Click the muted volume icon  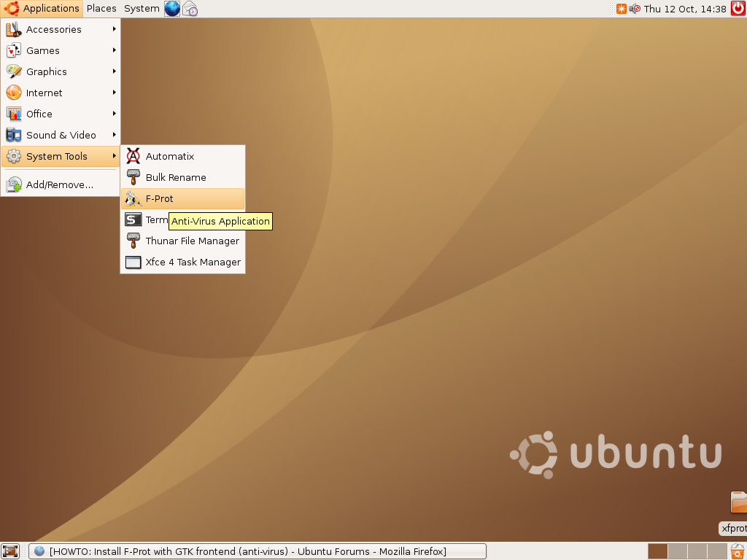coord(635,9)
